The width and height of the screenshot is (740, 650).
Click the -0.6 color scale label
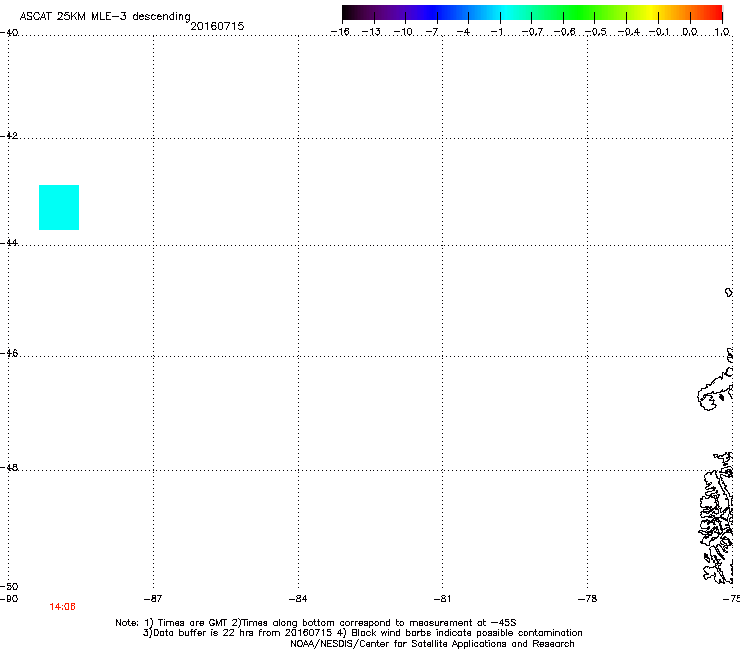564,32
